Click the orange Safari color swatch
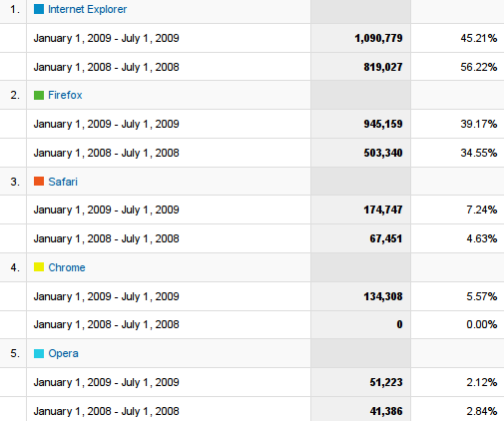504x421 pixels. (39, 182)
